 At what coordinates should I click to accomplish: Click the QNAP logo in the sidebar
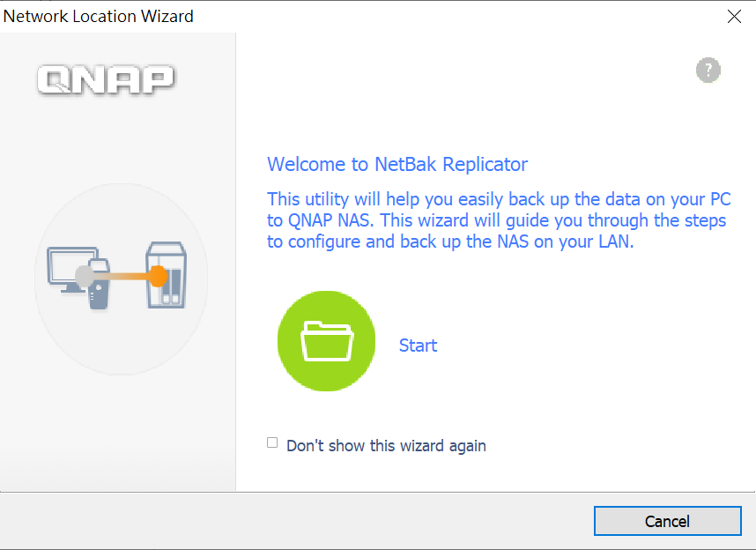click(x=106, y=79)
